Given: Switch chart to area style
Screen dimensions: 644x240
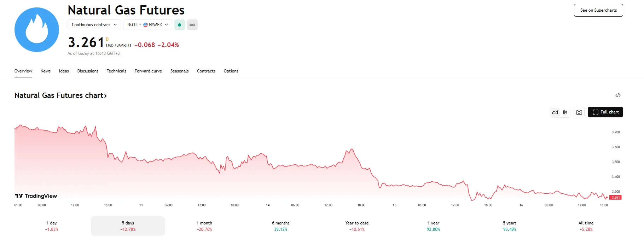Looking at the screenshot, I should pyautogui.click(x=555, y=112).
